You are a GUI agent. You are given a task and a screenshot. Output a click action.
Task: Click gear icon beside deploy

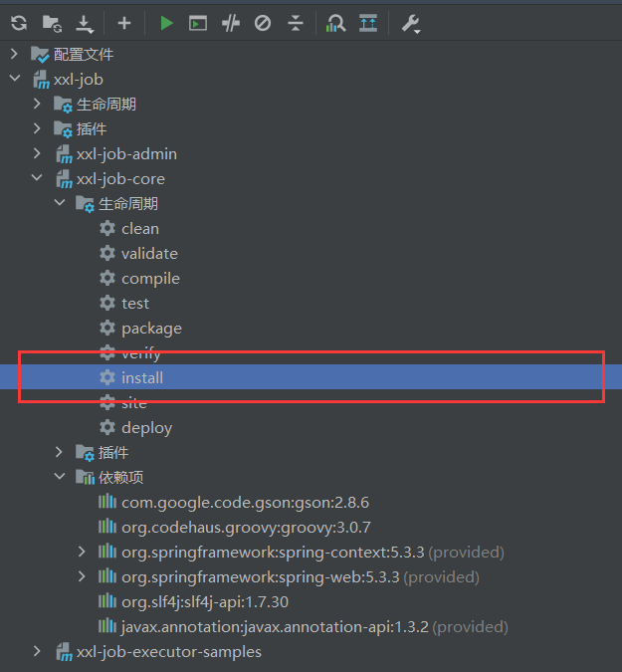click(x=107, y=427)
